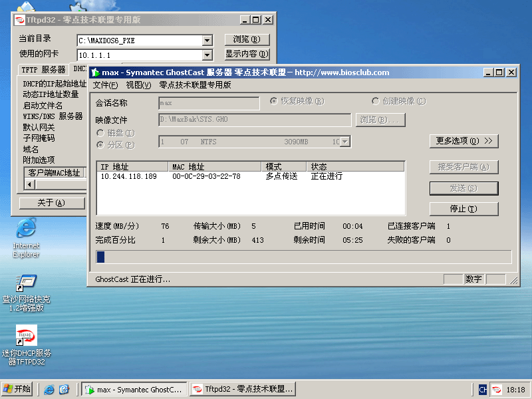Select the 恢复映像 radio button
Image resolution: width=532 pixels, height=399 pixels.
point(273,101)
